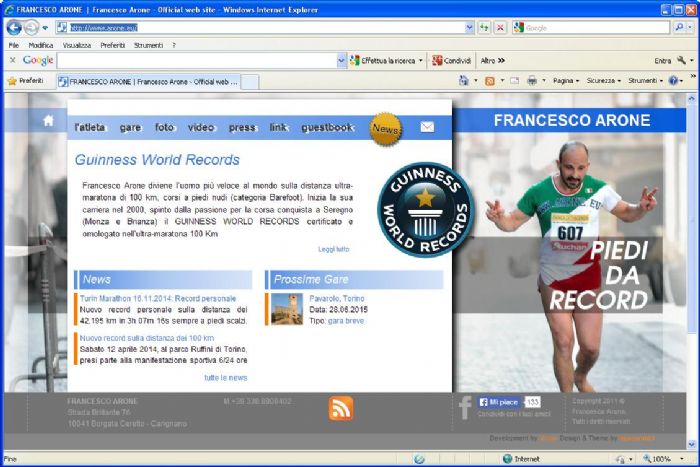Click the blue Help question mark icon
The width and height of the screenshot is (700, 467).
pos(673,81)
